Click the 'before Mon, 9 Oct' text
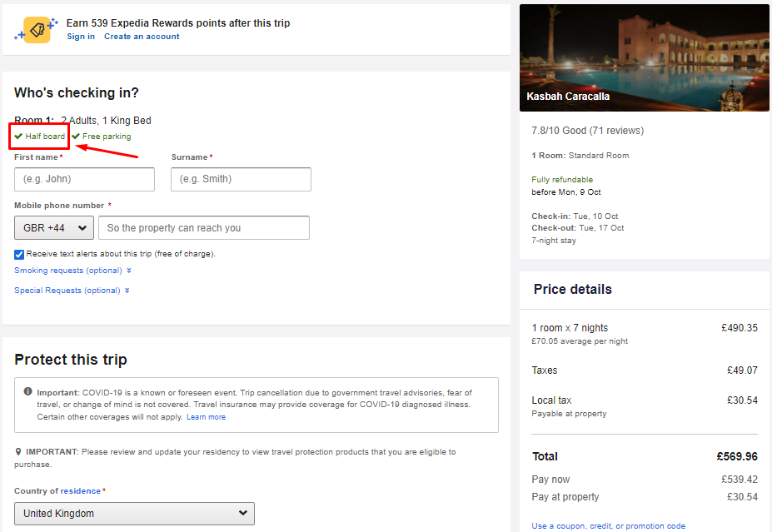The height and width of the screenshot is (532, 772). pos(566,192)
